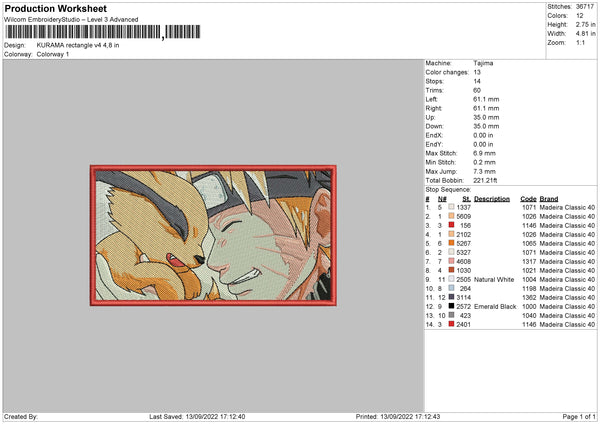Click the 'Production Worksheet' title

click(55, 8)
